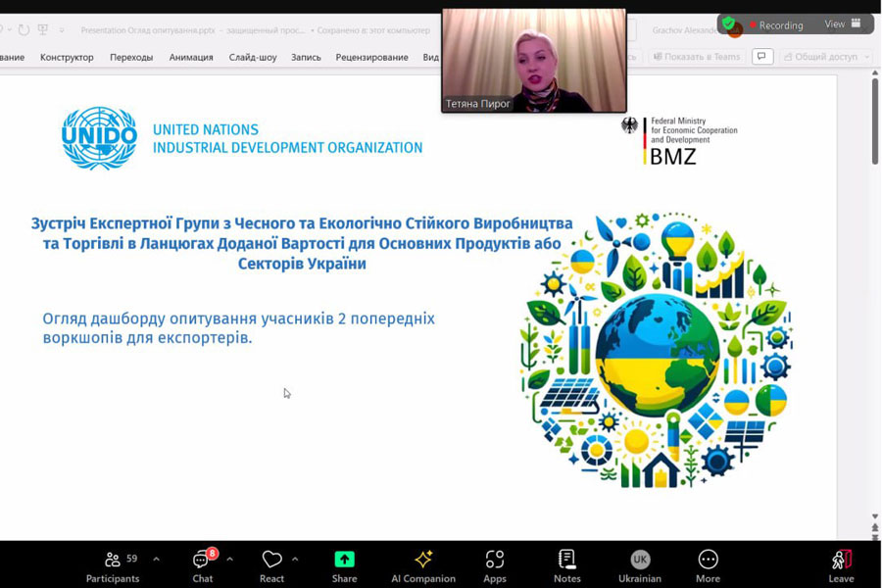The height and width of the screenshot is (588, 882).
Task: Click the Сохранено в: этот компьютер status
Action: tap(373, 30)
